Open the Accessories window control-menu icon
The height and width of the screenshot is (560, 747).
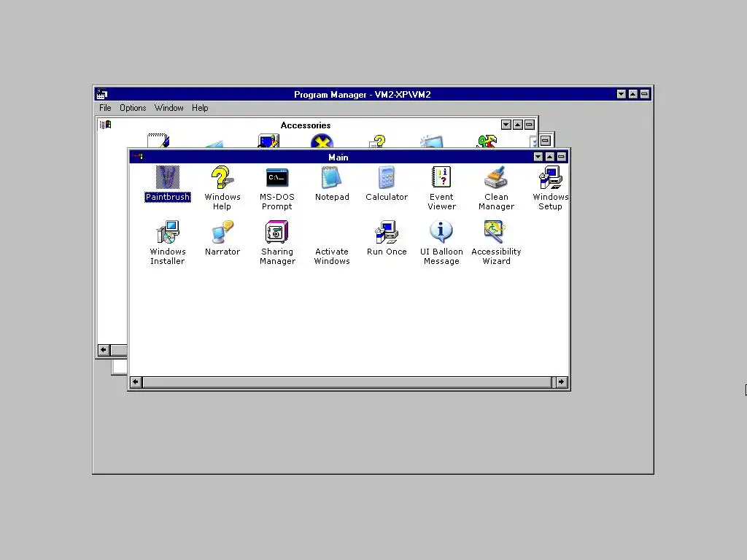click(105, 125)
